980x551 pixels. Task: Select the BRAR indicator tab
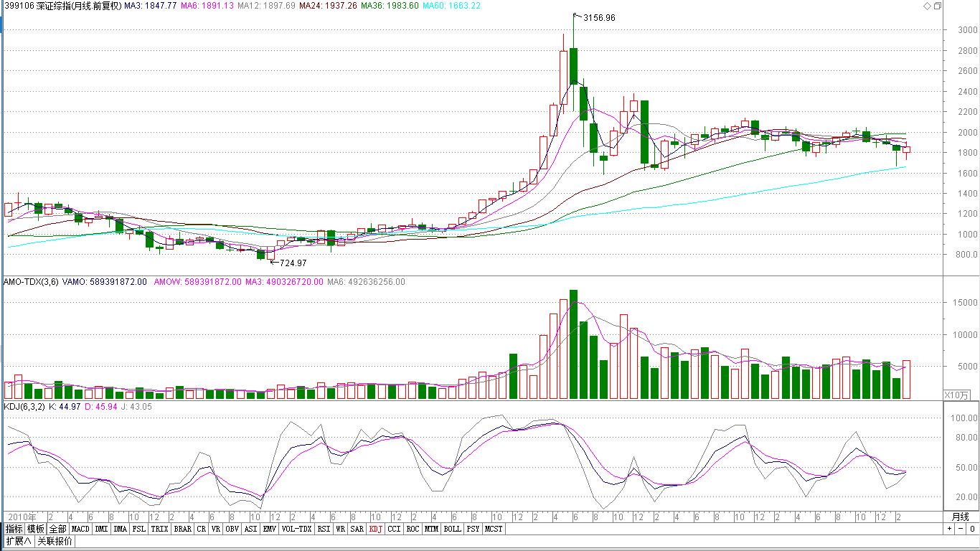182,529
